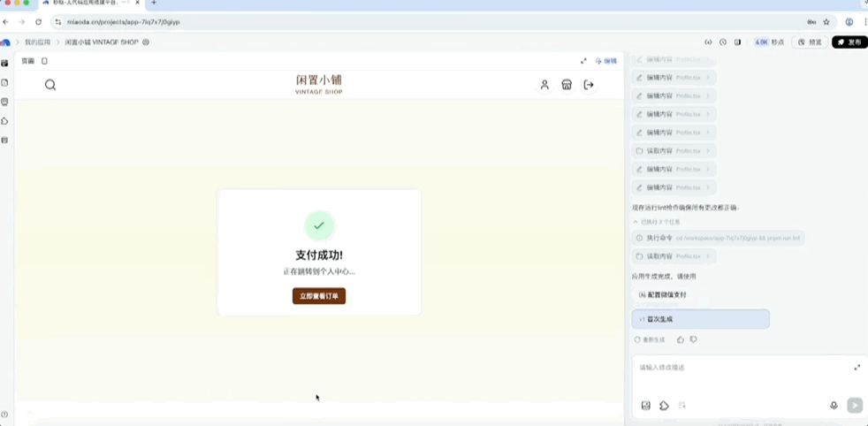This screenshot has height=426, width=868.
Task: Click the black 发布 publish button
Action: point(849,42)
